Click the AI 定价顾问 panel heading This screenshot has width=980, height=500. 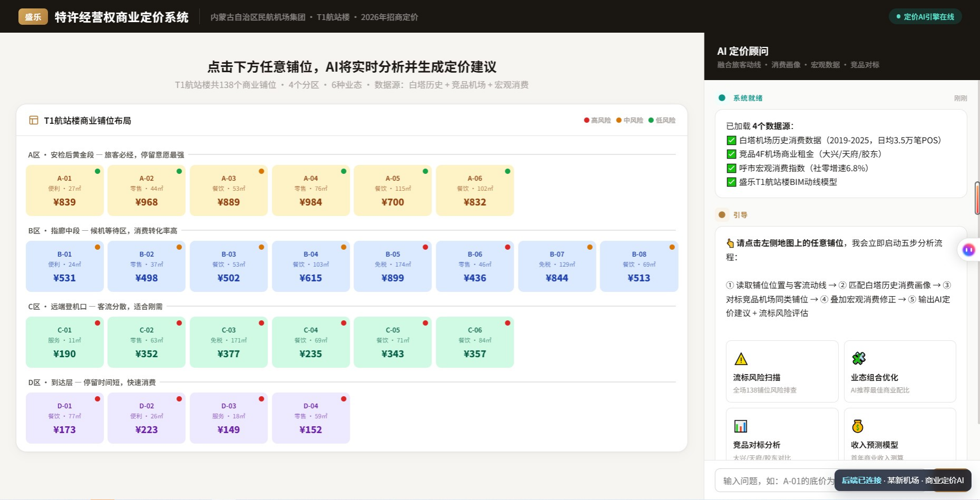pyautogui.click(x=742, y=51)
